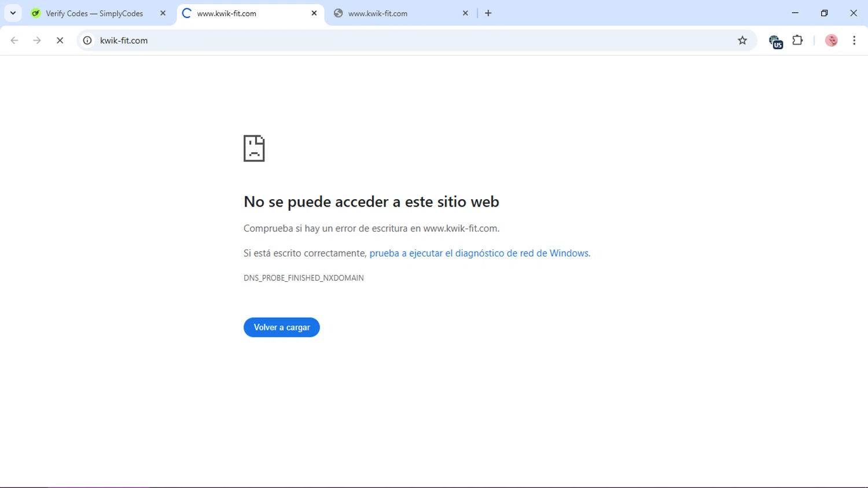Minimize the Chrome window

[795, 13]
